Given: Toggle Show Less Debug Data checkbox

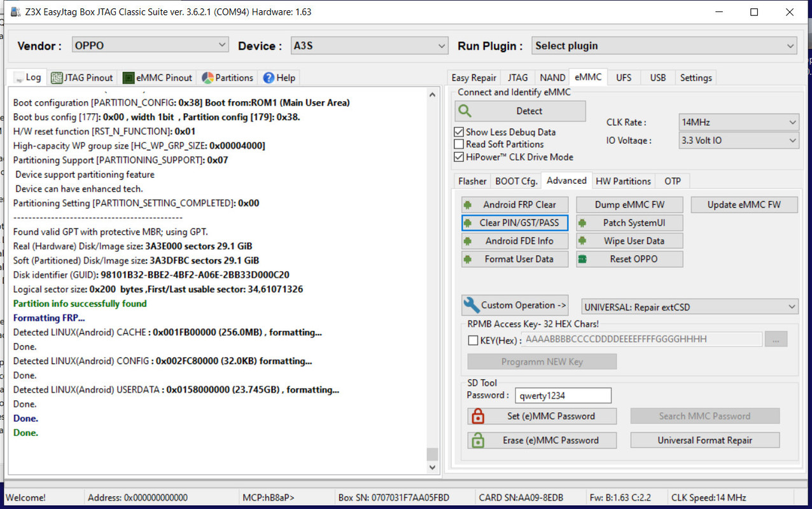Looking at the screenshot, I should (x=458, y=132).
